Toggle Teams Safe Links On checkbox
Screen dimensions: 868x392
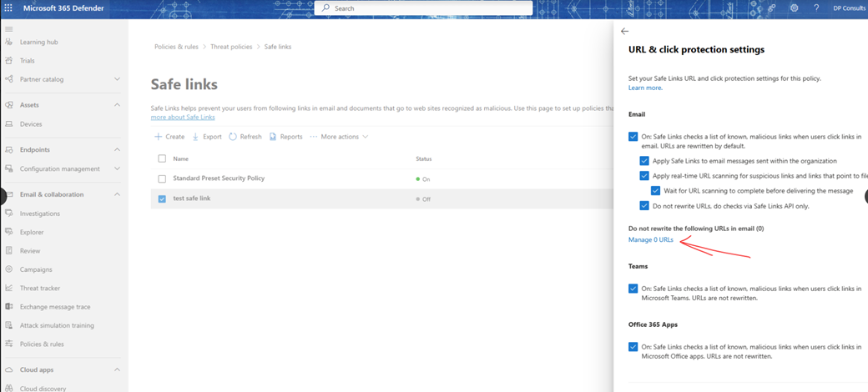point(633,289)
